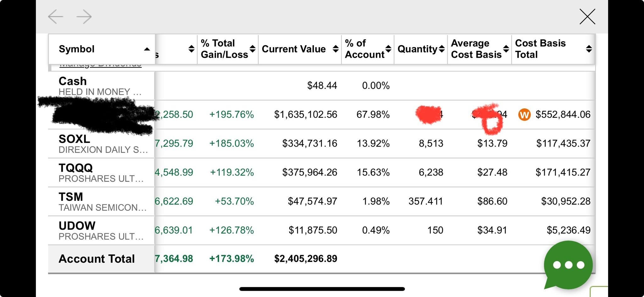Click TSM account share 1.98%
Viewport: 644px width, 297px height.
click(376, 201)
